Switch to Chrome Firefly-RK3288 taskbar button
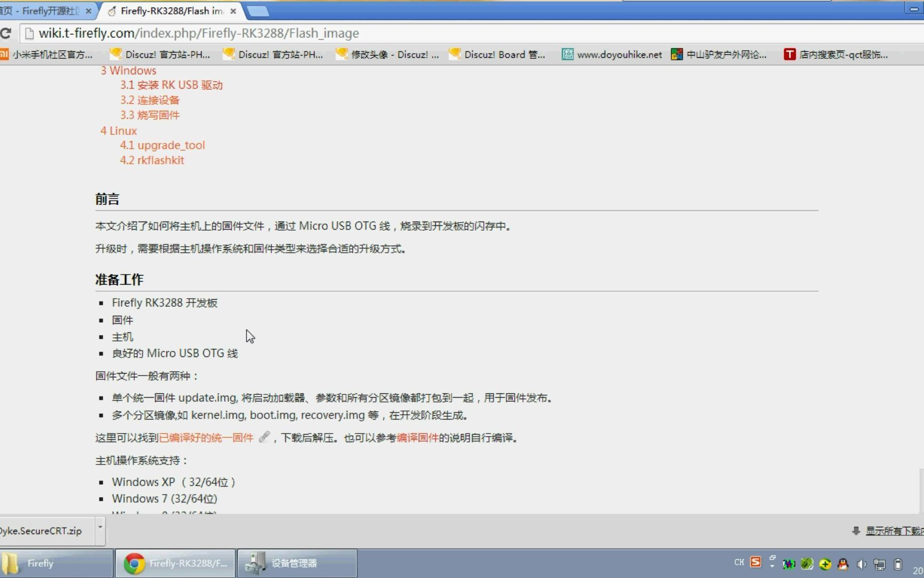 [175, 564]
